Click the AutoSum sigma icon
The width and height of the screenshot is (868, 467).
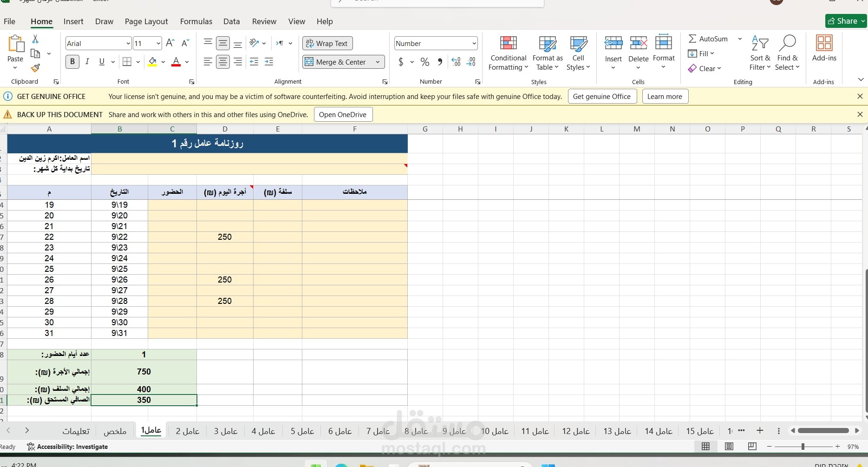pos(692,39)
